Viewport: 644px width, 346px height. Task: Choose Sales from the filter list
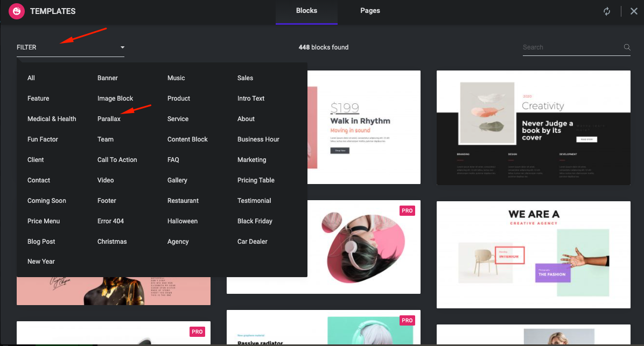tap(245, 78)
